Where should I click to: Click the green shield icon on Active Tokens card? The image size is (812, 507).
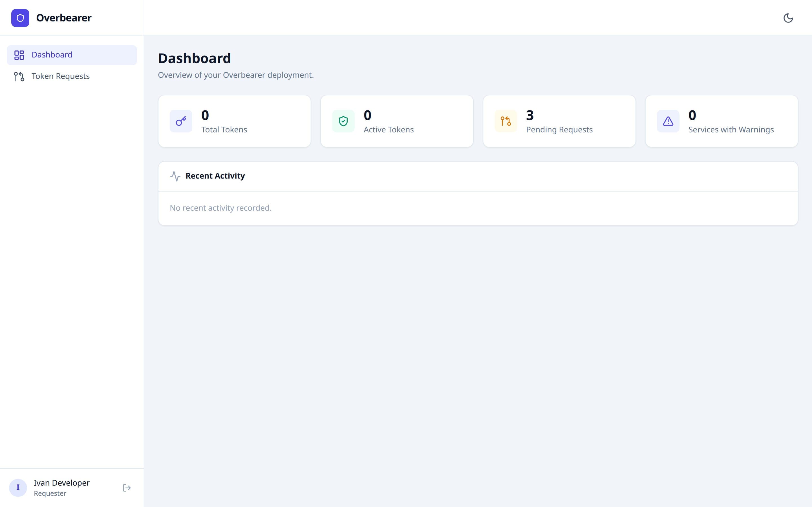coord(343,121)
